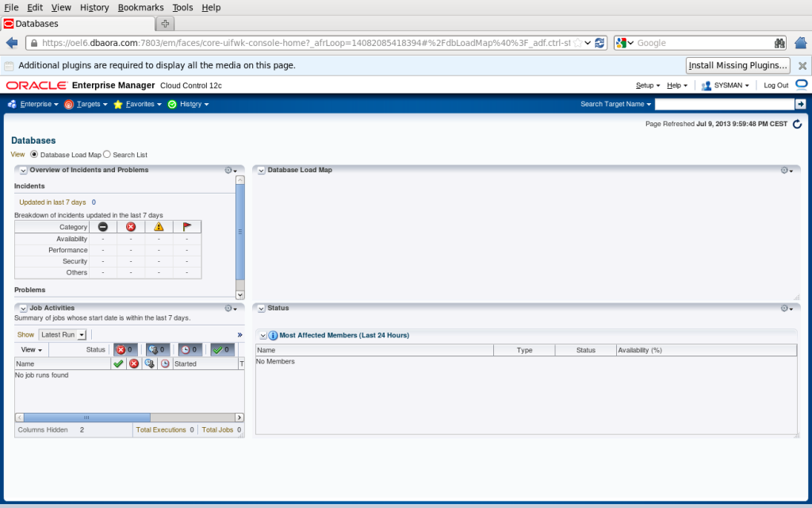Click the Most Affected Members info icon
812x508 pixels.
(x=273, y=336)
